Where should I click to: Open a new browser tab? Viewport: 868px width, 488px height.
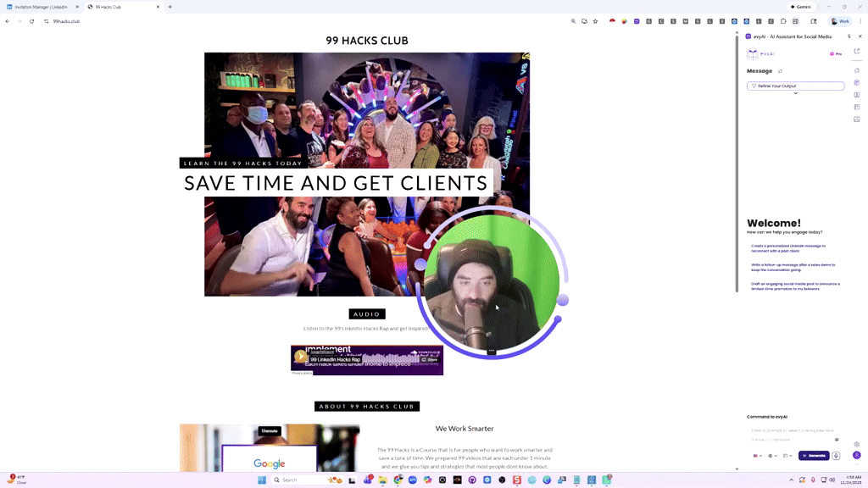(170, 7)
